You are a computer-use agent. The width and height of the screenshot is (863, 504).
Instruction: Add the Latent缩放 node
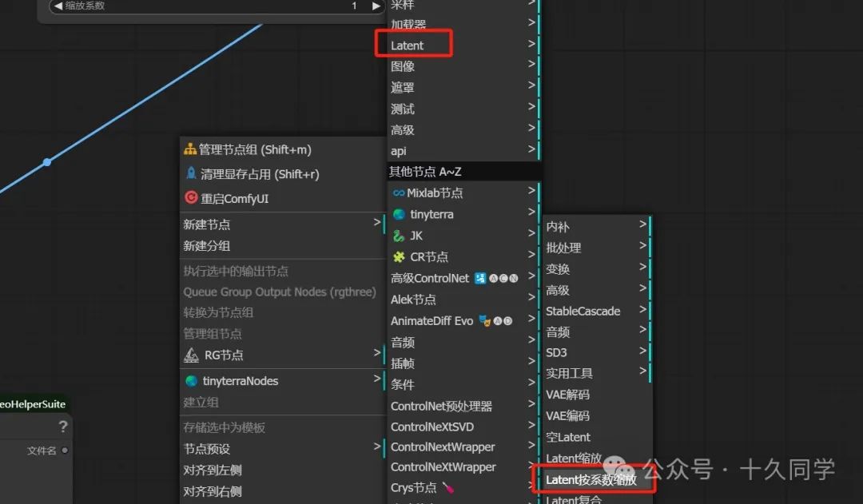[x=597, y=458]
